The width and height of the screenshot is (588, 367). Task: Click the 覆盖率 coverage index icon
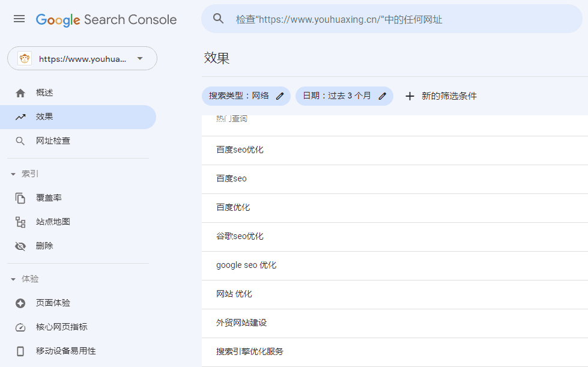point(20,198)
